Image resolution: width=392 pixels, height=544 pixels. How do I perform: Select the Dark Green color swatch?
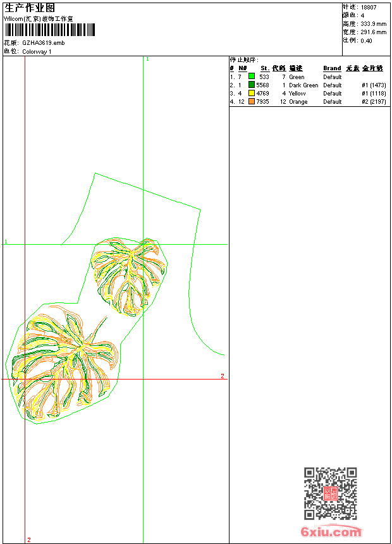point(252,85)
